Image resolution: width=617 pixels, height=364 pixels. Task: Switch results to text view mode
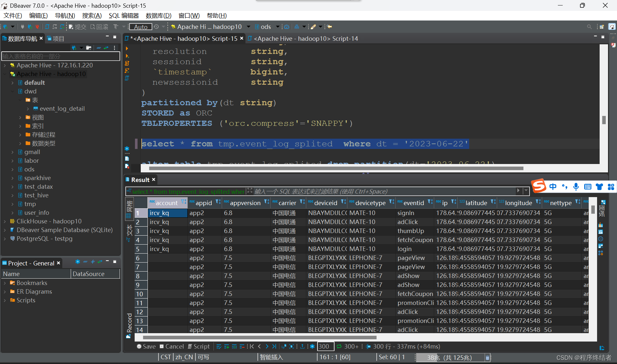coord(129,233)
